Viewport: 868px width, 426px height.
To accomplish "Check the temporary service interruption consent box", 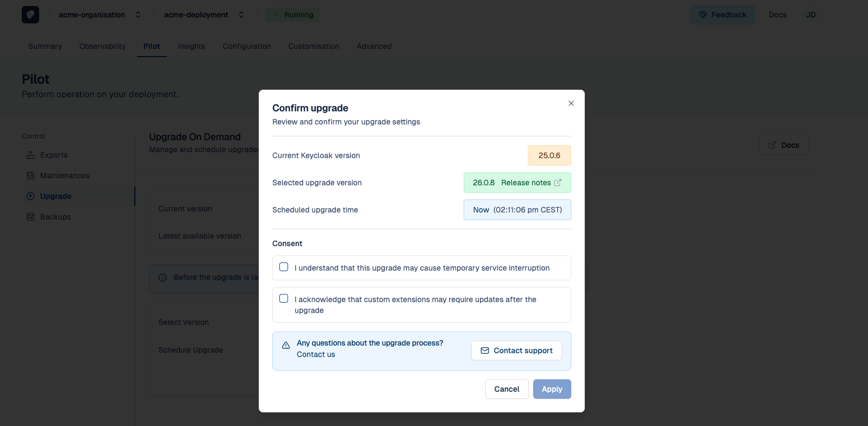I will 284,267.
